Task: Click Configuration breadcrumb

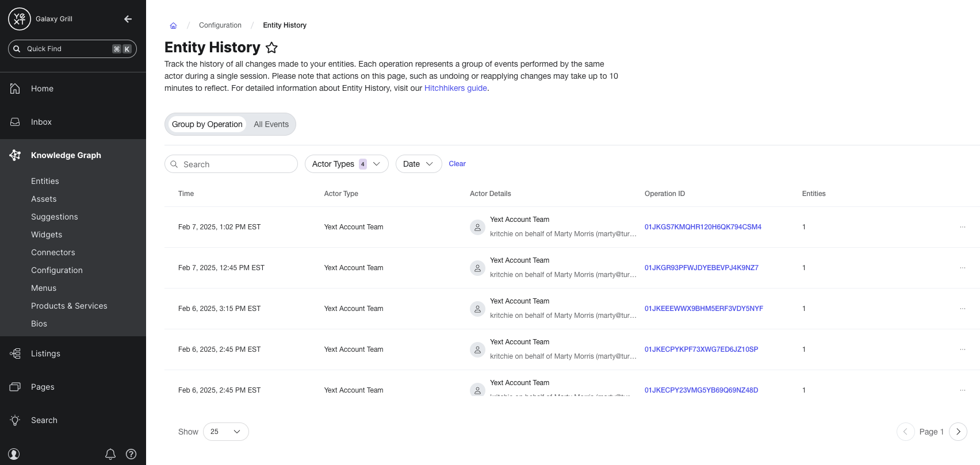Action: pos(220,25)
